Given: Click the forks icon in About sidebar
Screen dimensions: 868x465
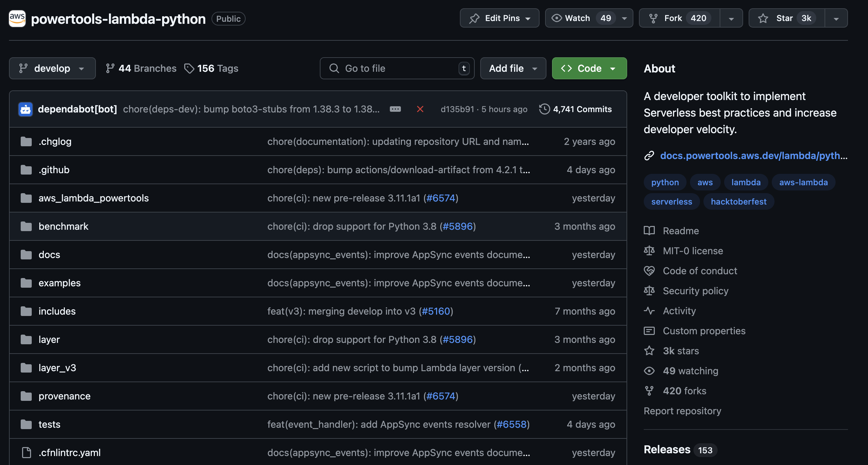Looking at the screenshot, I should coord(649,391).
